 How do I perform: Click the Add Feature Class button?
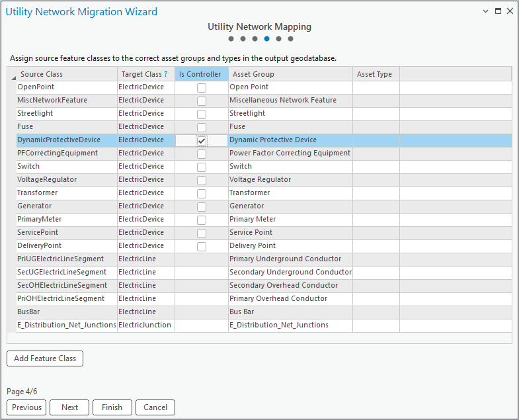tap(45, 358)
